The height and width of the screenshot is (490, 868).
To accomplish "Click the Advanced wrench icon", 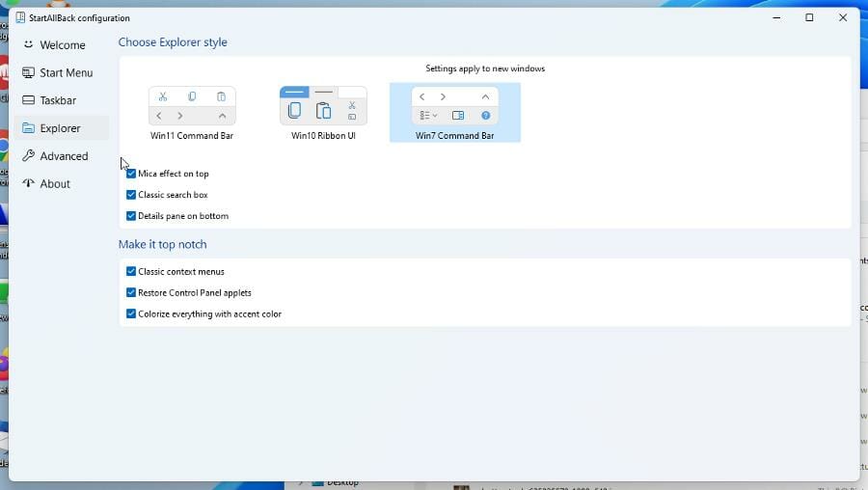I will click(28, 155).
